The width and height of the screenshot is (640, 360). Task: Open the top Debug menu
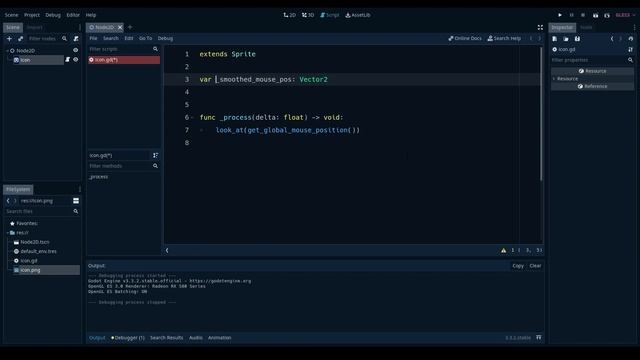pyautogui.click(x=53, y=15)
